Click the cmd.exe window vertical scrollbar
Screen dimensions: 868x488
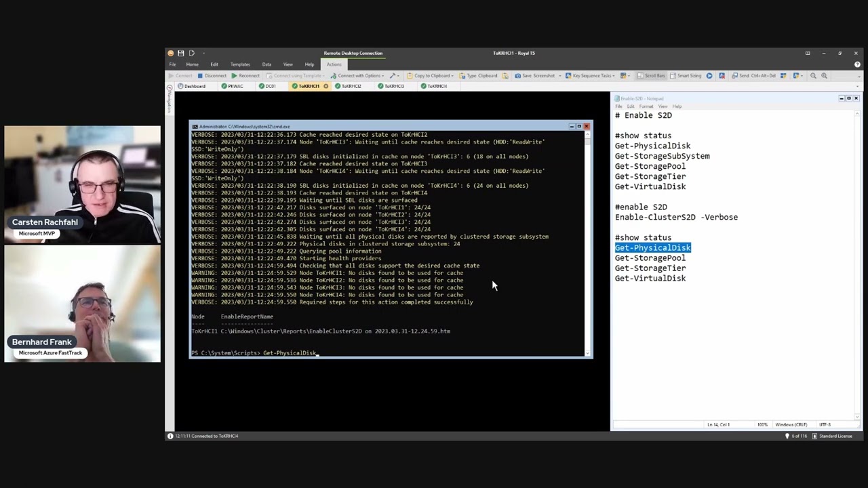(588, 243)
